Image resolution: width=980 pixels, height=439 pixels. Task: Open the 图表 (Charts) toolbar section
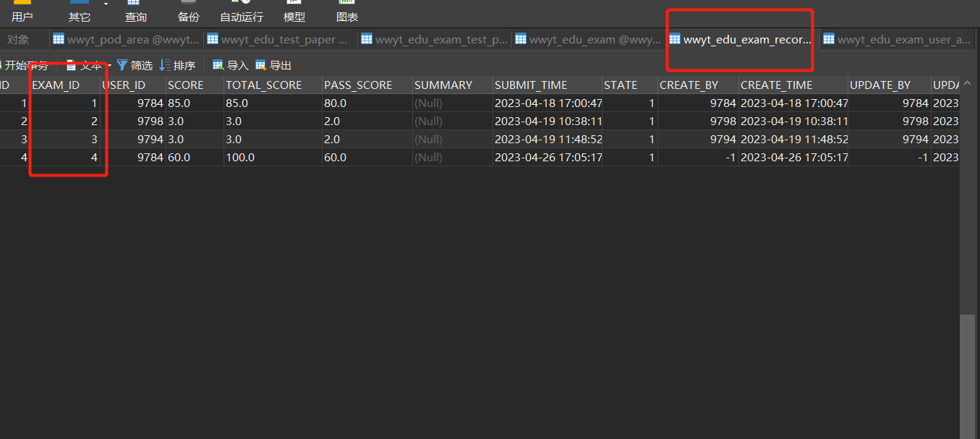coord(347,12)
